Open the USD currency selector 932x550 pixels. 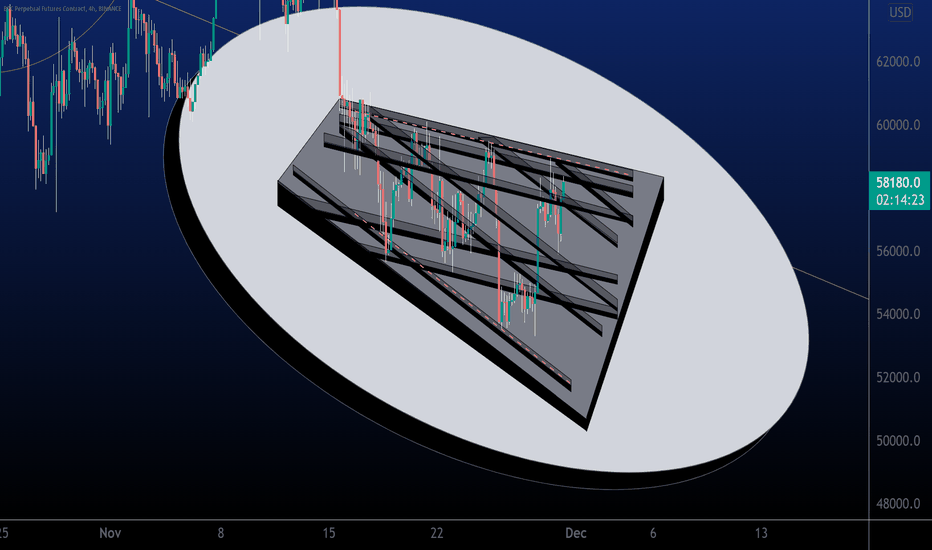coord(900,12)
